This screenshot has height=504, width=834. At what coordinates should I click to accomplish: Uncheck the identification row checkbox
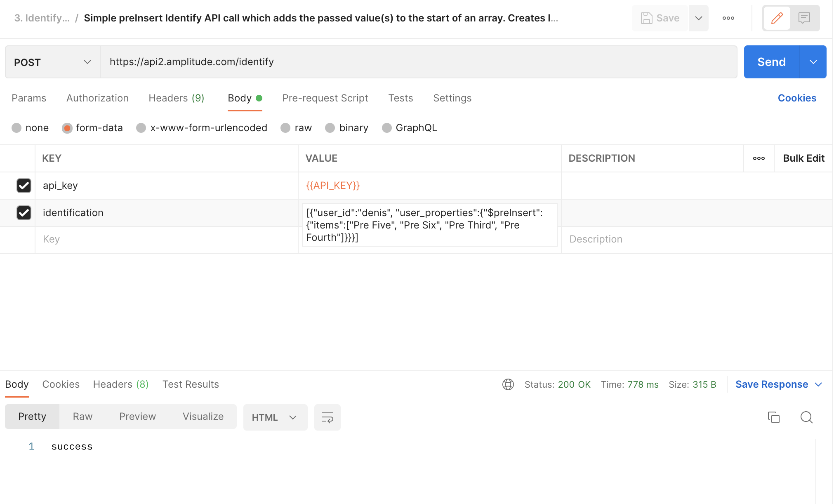click(x=24, y=213)
